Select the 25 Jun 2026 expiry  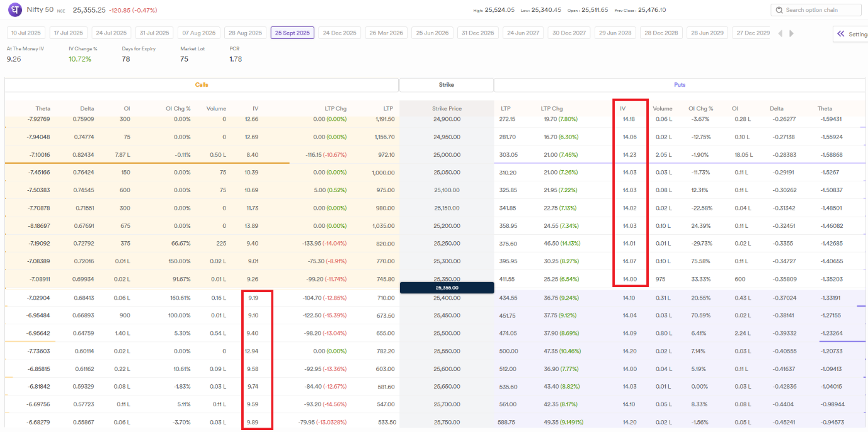[432, 33]
